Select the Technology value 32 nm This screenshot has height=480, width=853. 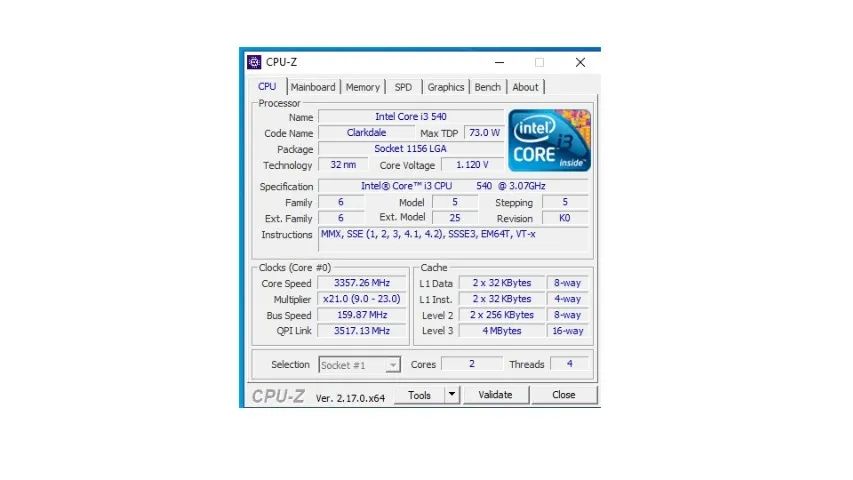click(343, 164)
